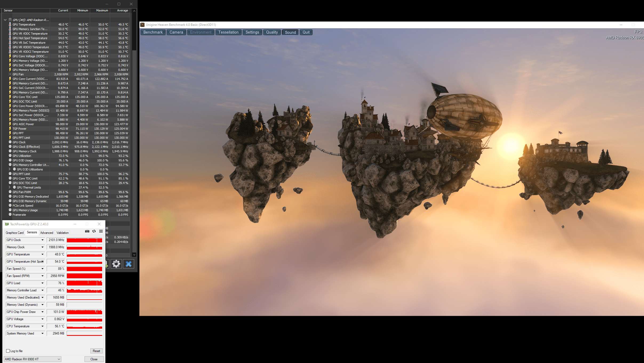Click the thermometer icon for GPU VR SoC Temperature
This screenshot has height=363, width=644.
10,43
